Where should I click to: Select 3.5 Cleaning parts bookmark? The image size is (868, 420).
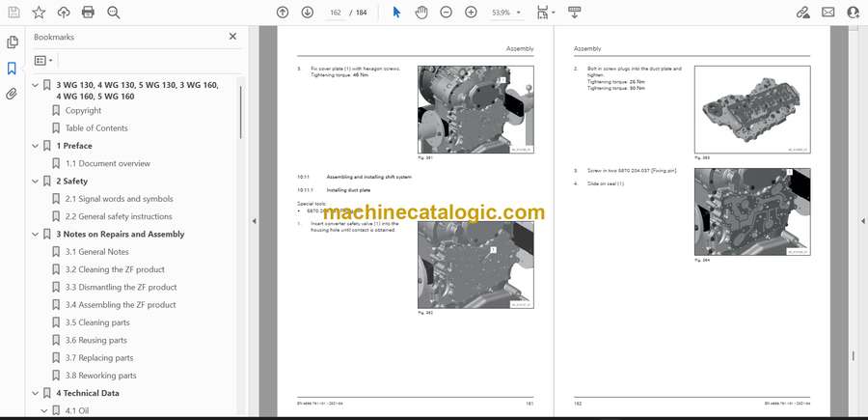pos(97,322)
